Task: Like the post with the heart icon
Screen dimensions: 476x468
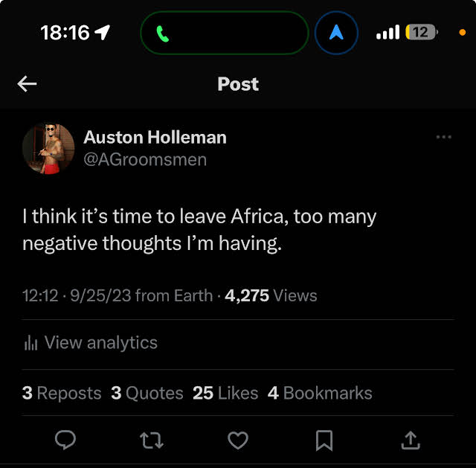Action: coord(238,440)
